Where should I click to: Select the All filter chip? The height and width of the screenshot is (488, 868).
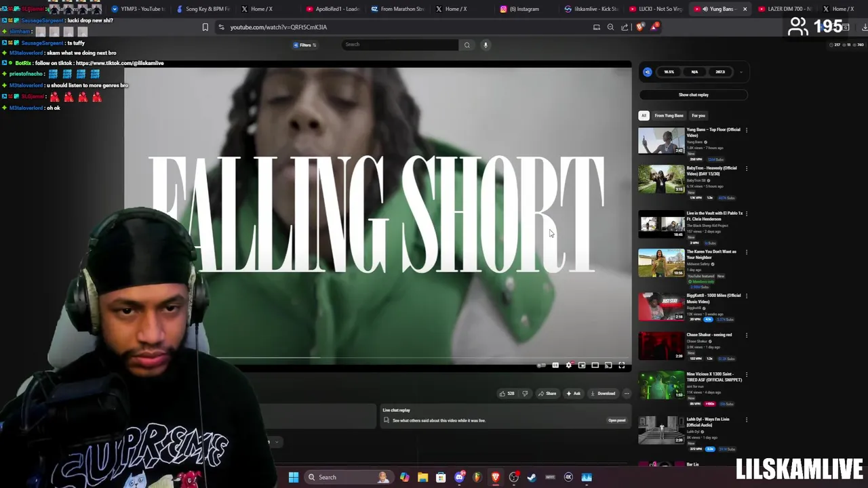pos(644,115)
